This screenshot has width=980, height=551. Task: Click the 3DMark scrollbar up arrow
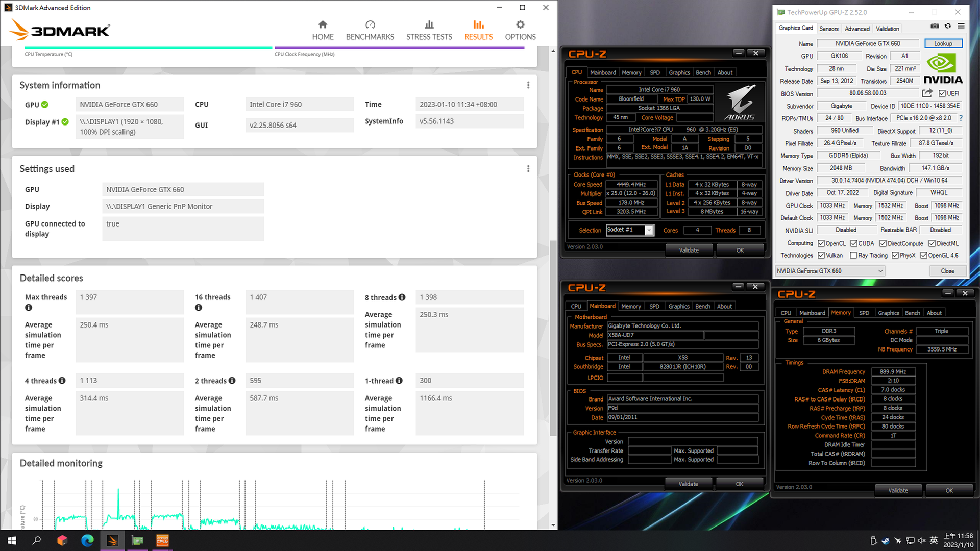tap(553, 51)
